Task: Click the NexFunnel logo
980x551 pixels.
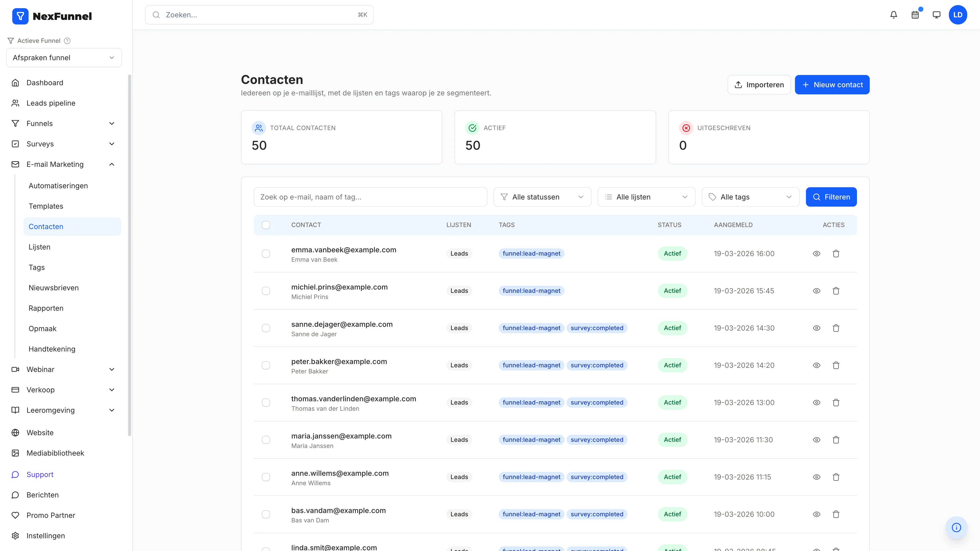Action: [52, 16]
